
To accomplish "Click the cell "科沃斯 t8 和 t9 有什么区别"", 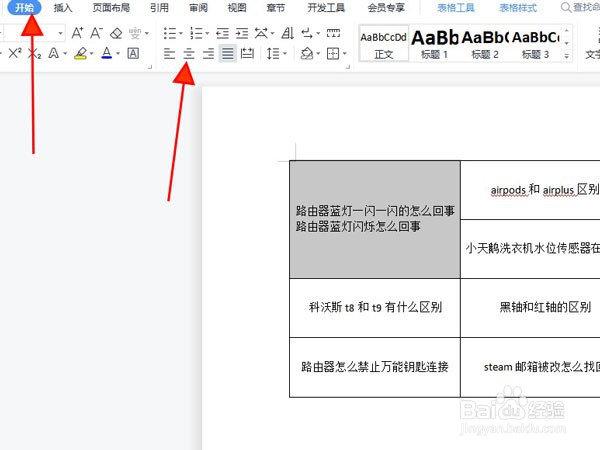I will [375, 308].
